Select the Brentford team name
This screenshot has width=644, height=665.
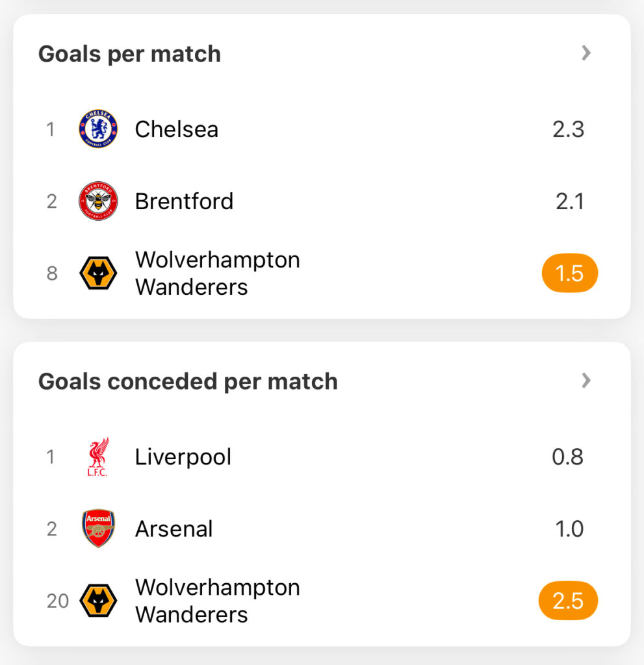(185, 201)
